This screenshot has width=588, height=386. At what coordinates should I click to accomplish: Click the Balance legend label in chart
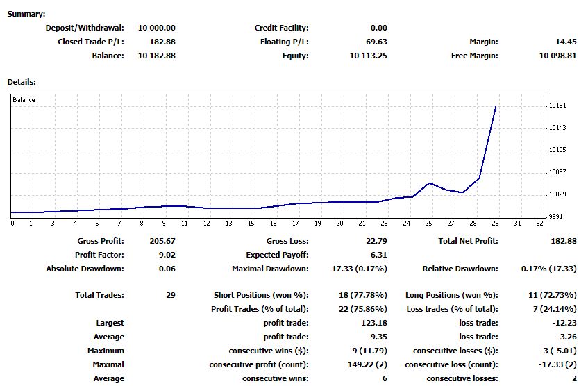(24, 100)
